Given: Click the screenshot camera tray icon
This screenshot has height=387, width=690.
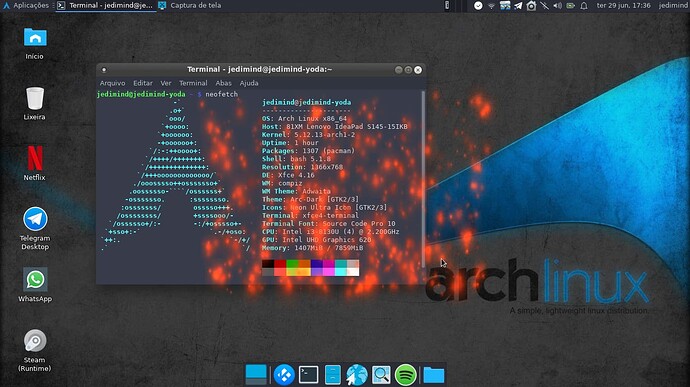Looking at the screenshot, I should coord(532,6).
